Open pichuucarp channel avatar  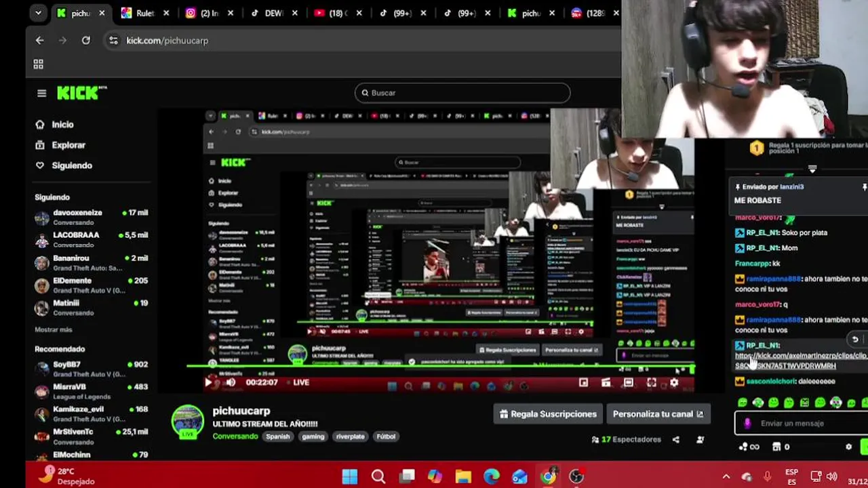pos(188,422)
